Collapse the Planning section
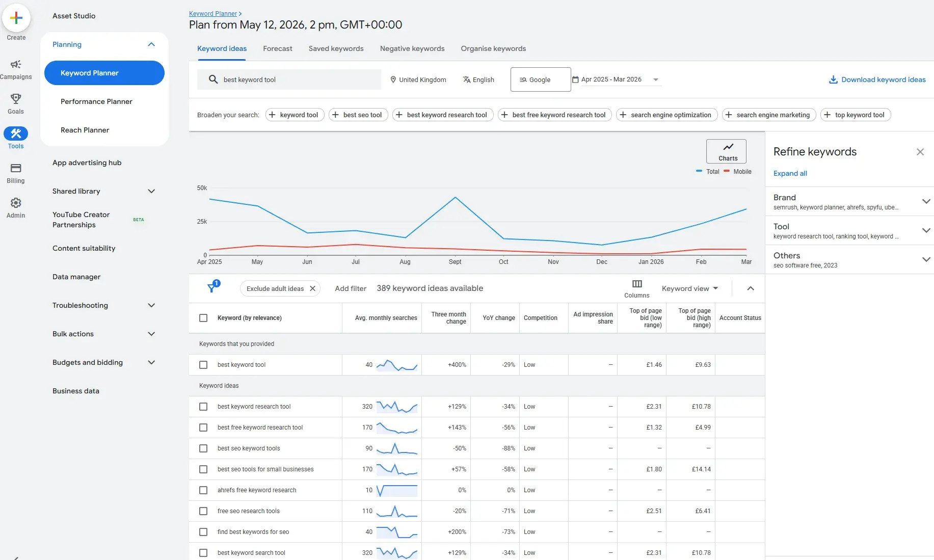The height and width of the screenshot is (560, 934). tap(151, 44)
